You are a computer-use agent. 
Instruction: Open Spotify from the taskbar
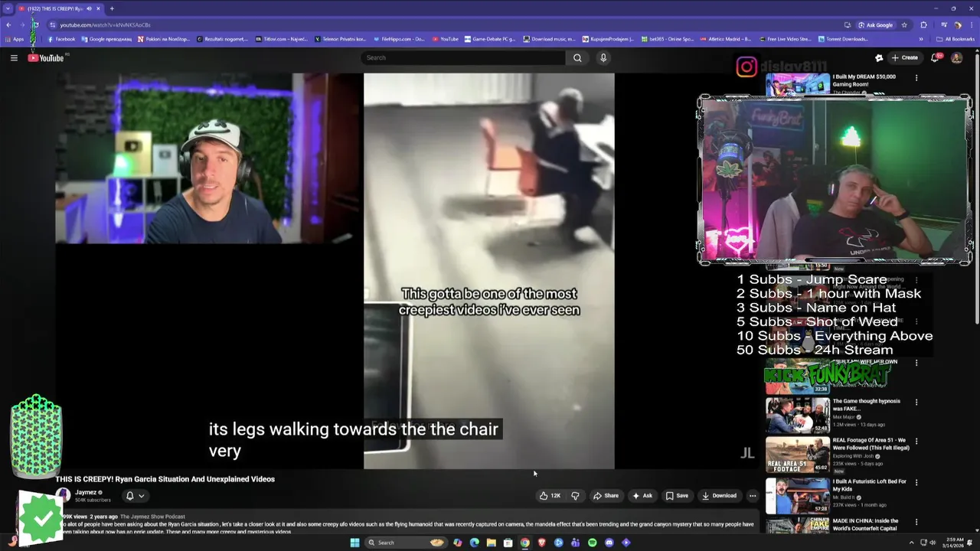(593, 543)
